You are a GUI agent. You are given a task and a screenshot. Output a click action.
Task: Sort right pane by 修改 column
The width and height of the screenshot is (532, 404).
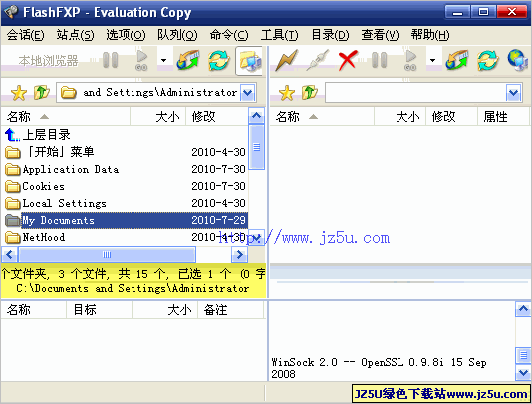[451, 117]
